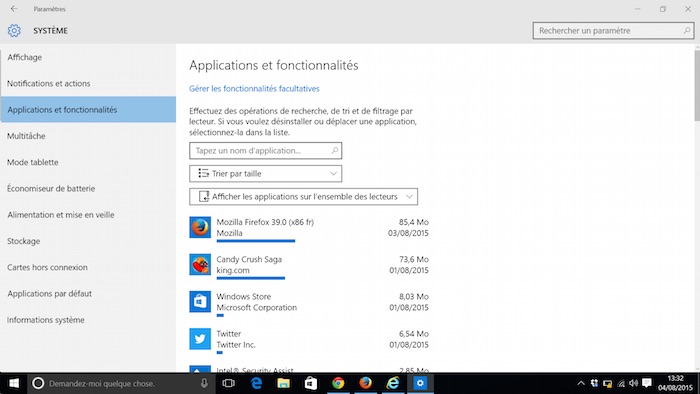Open Internet Explorer from the taskbar

[x=393, y=383]
